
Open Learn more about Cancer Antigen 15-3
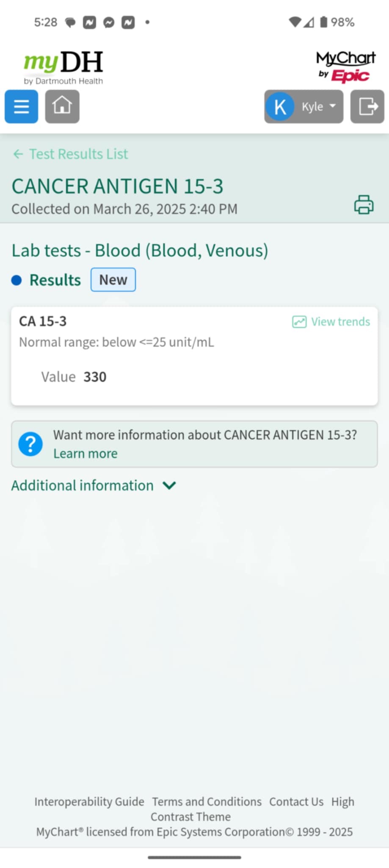(x=86, y=453)
